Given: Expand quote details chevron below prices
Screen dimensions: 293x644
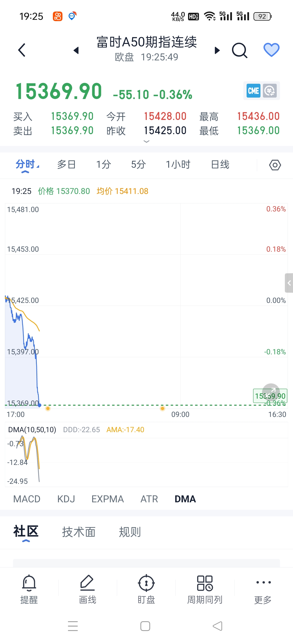Looking at the screenshot, I should (x=146, y=141).
